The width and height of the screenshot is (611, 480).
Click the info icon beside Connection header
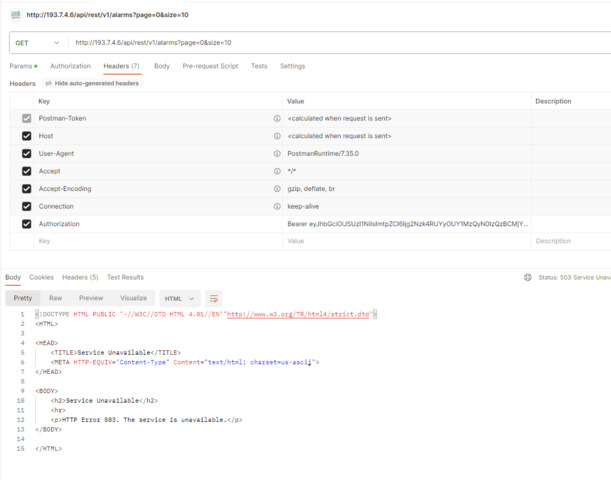point(277,206)
